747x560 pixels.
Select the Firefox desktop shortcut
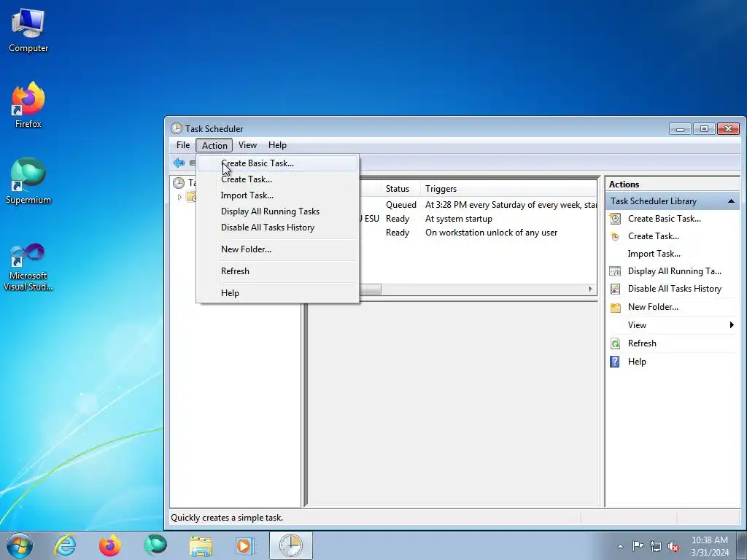tap(28, 105)
